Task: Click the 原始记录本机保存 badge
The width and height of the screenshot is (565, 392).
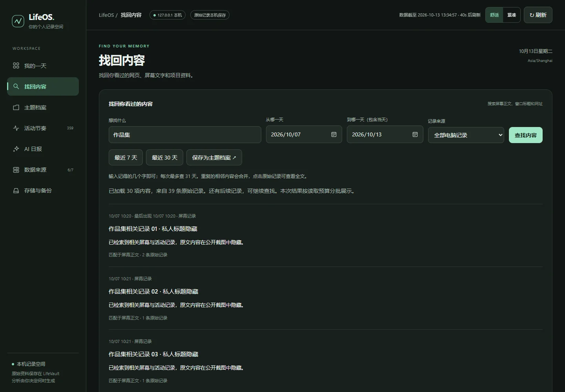Action: [x=210, y=15]
